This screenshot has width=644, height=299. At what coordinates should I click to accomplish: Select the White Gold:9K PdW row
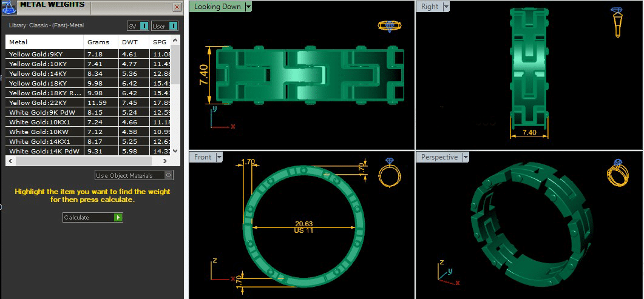(x=88, y=112)
